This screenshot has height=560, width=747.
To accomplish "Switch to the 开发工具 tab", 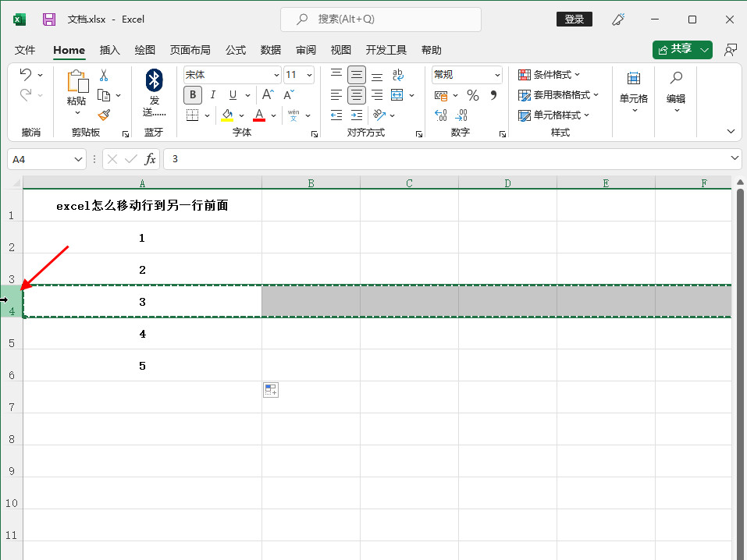I will pyautogui.click(x=386, y=50).
